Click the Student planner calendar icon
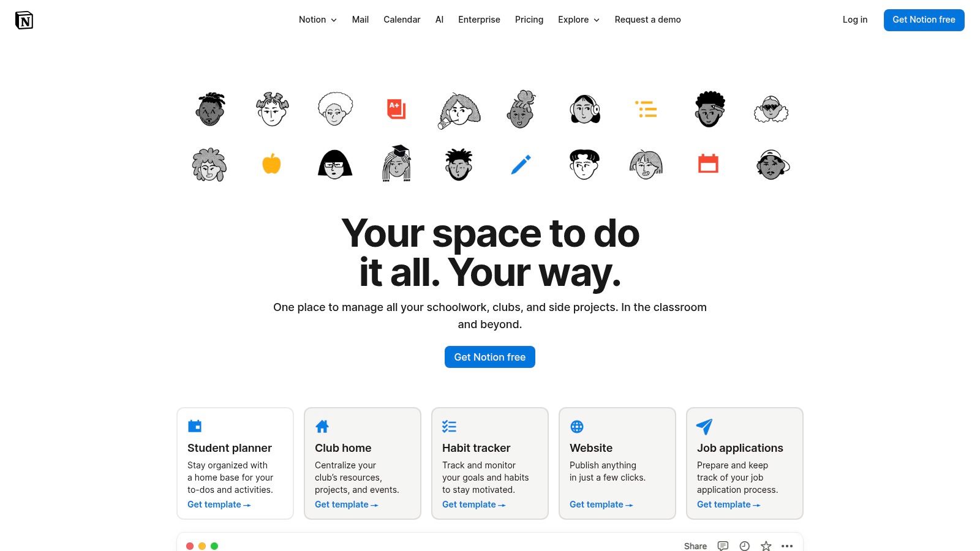 [x=195, y=426]
